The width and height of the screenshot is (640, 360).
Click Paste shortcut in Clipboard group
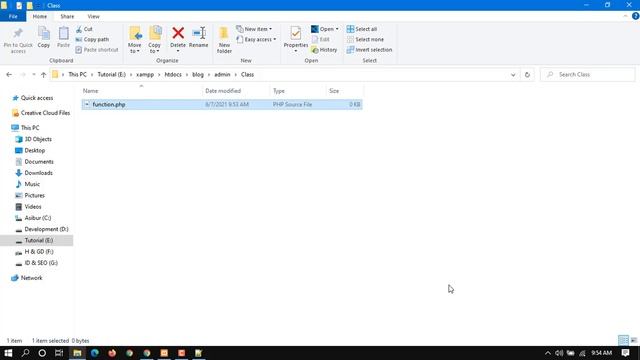[x=97, y=49]
